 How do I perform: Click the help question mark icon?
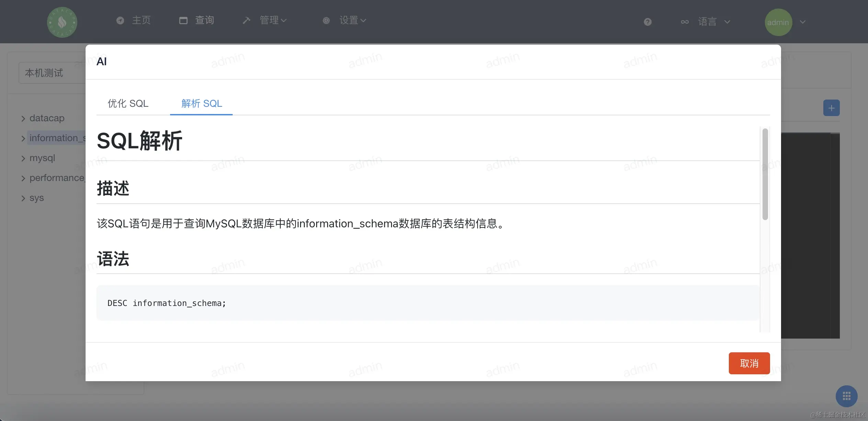coord(647,22)
